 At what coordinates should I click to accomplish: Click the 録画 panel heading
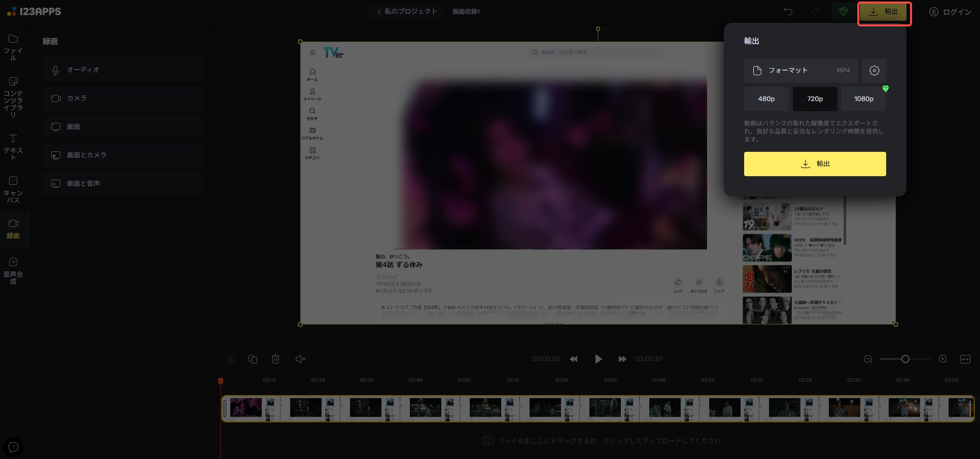point(50,41)
